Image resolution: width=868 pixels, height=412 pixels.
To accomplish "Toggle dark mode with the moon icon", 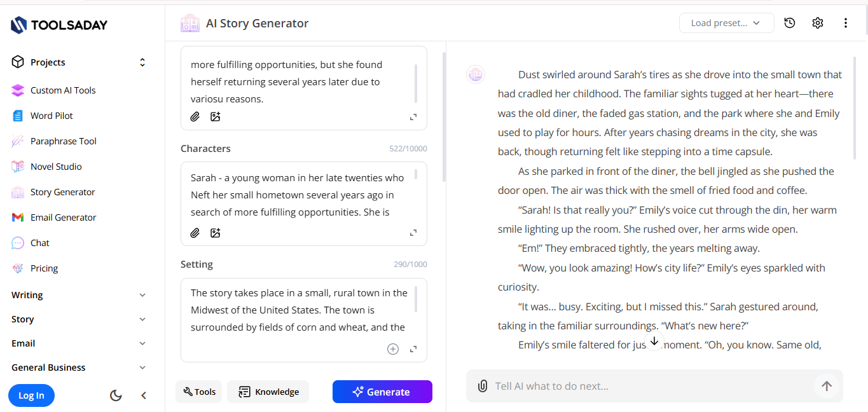I will 116,395.
